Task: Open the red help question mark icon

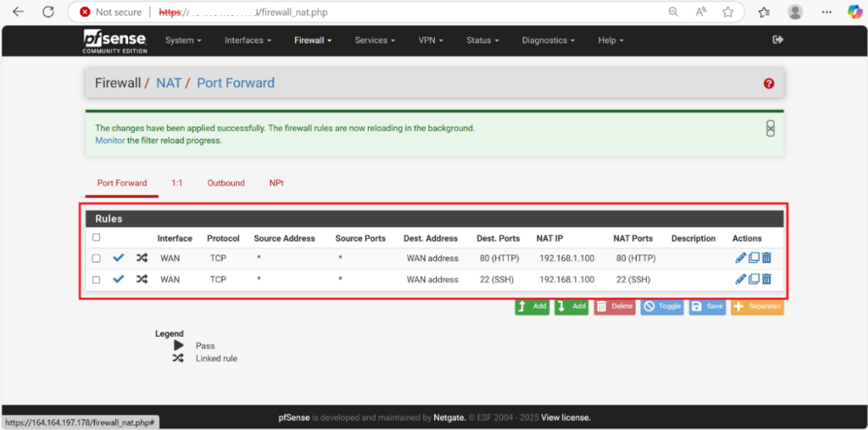Action: (x=768, y=84)
